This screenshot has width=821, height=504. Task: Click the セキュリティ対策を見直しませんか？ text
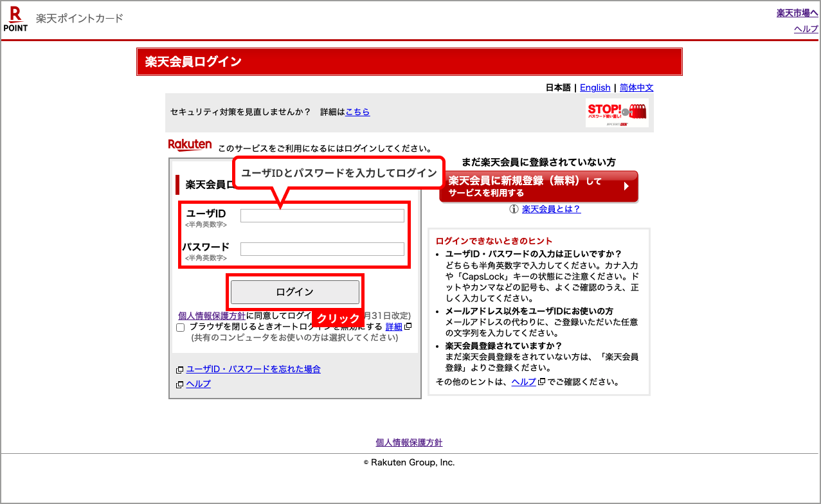pyautogui.click(x=240, y=112)
